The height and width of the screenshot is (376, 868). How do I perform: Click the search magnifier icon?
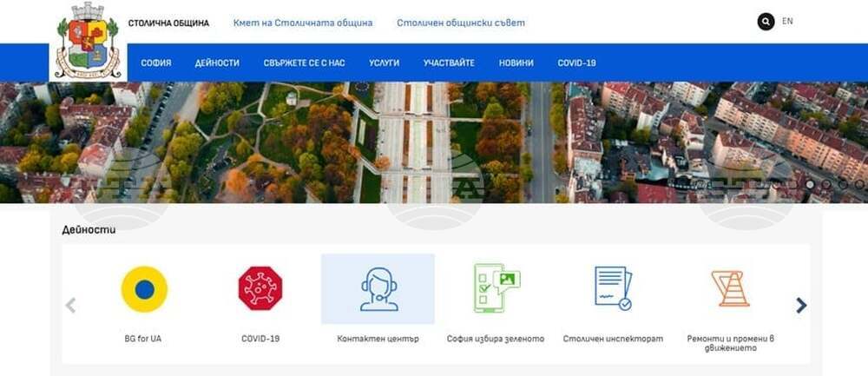766,22
